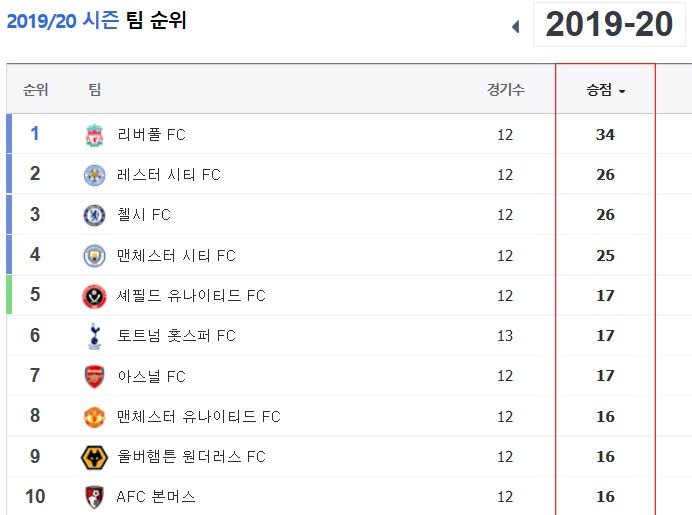Click the Manchester United crest icon
The width and height of the screenshot is (692, 515).
[94, 417]
